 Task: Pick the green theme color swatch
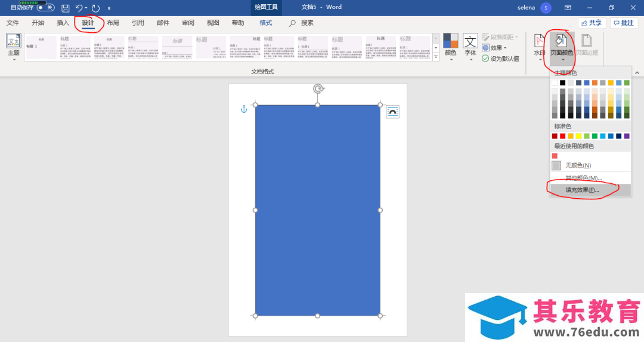pyautogui.click(x=627, y=82)
